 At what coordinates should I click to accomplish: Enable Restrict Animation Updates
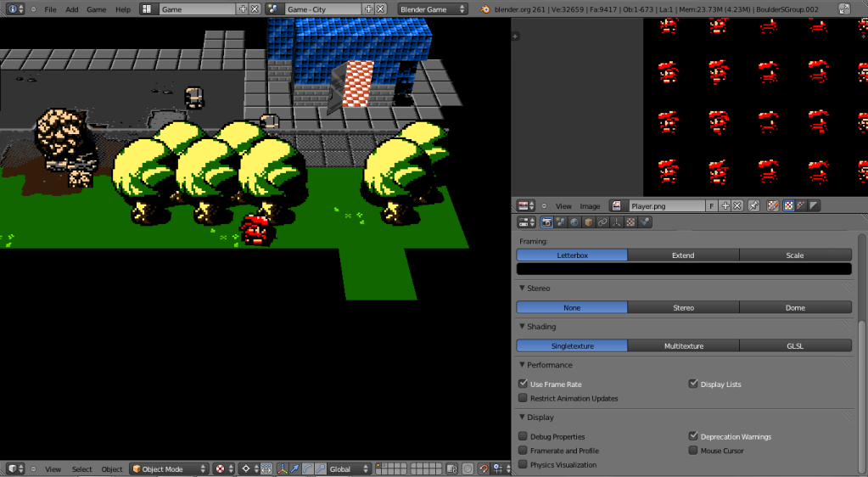tap(523, 398)
